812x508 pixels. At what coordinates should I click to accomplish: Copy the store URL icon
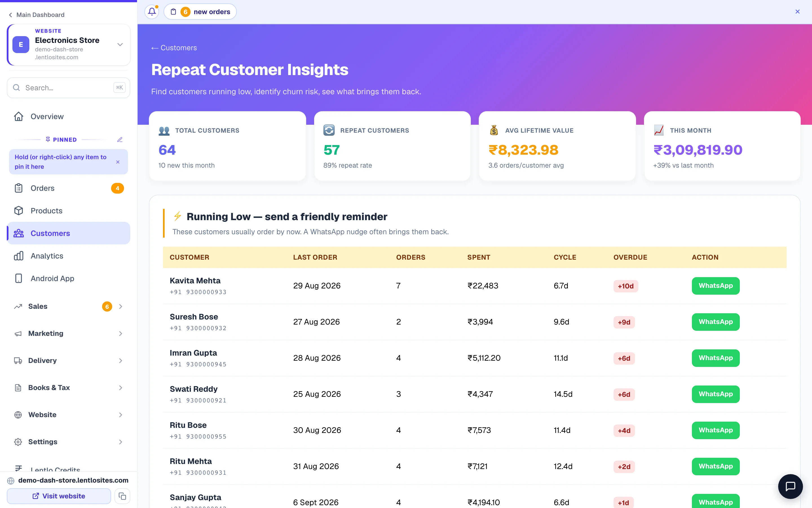pos(122,496)
